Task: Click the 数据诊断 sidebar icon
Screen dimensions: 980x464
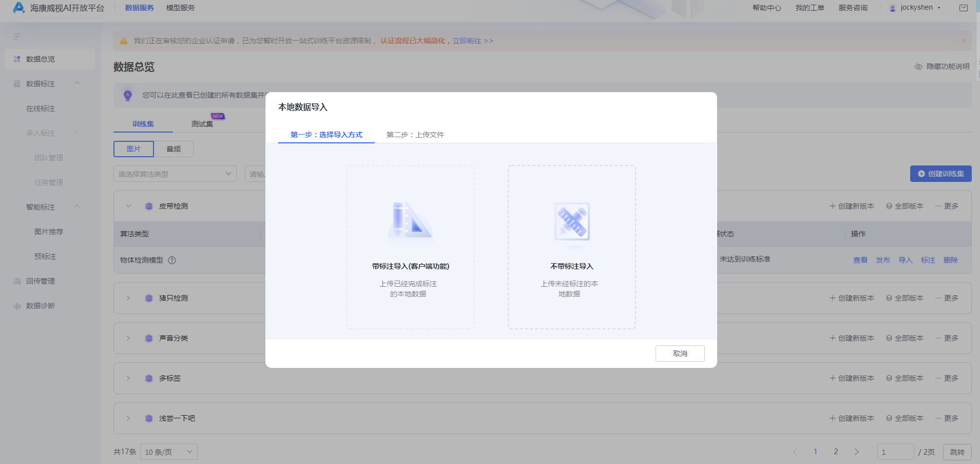Action: (x=16, y=306)
